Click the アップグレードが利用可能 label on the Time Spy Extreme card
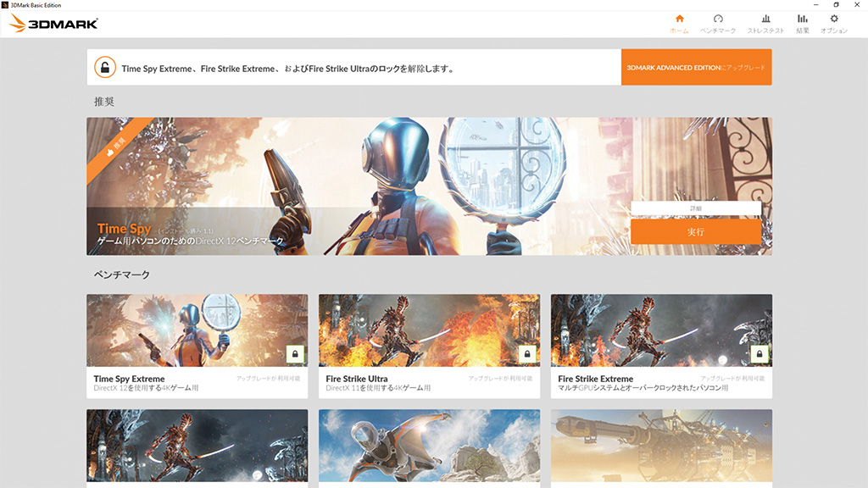 click(269, 379)
